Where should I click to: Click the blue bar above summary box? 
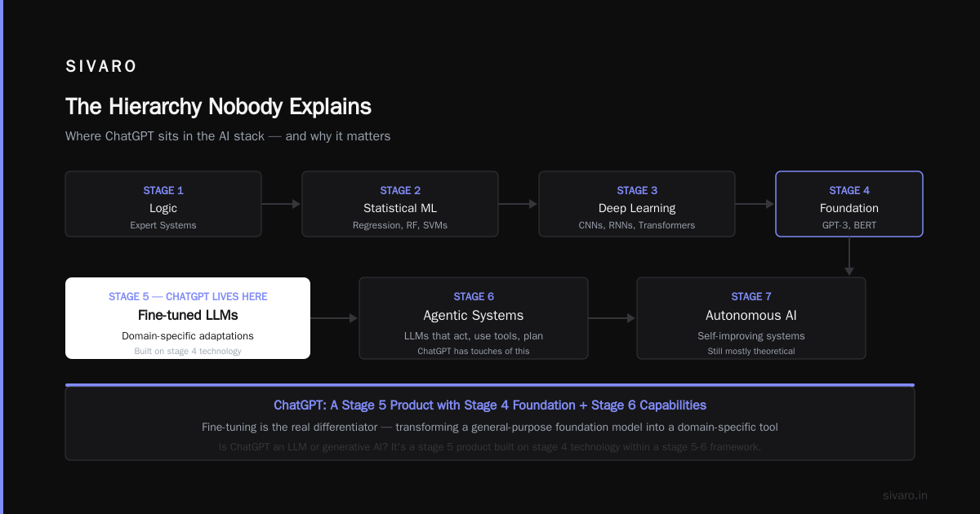click(x=490, y=385)
